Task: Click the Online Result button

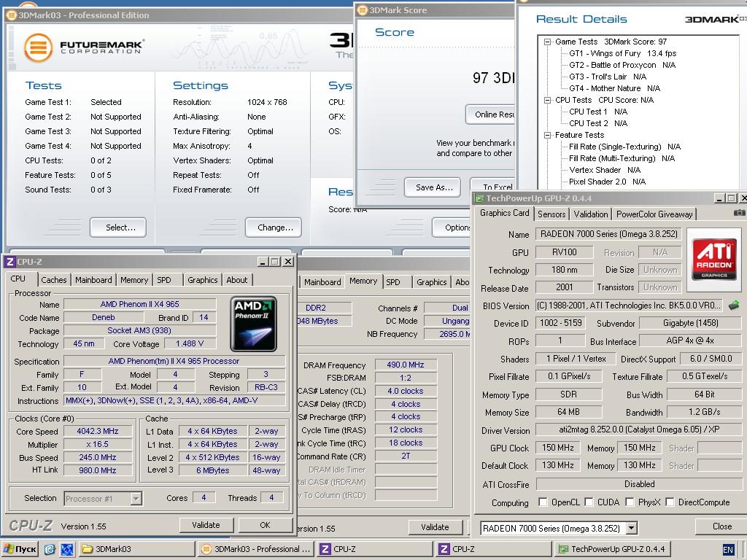Action: pyautogui.click(x=490, y=114)
